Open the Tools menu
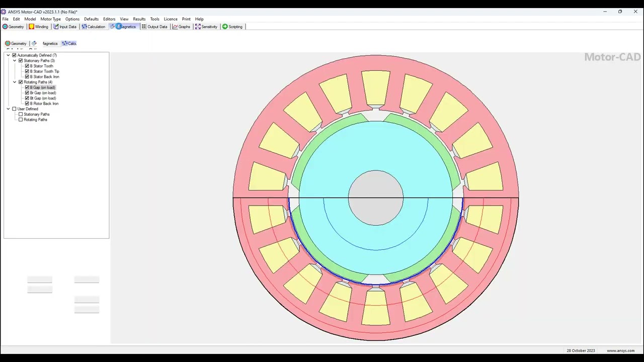This screenshot has height=362, width=644. coord(154,19)
